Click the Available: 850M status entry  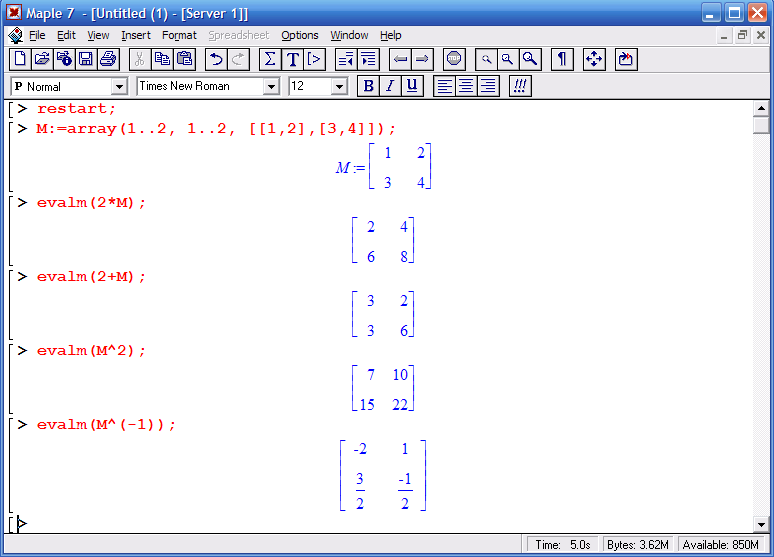pos(721,545)
